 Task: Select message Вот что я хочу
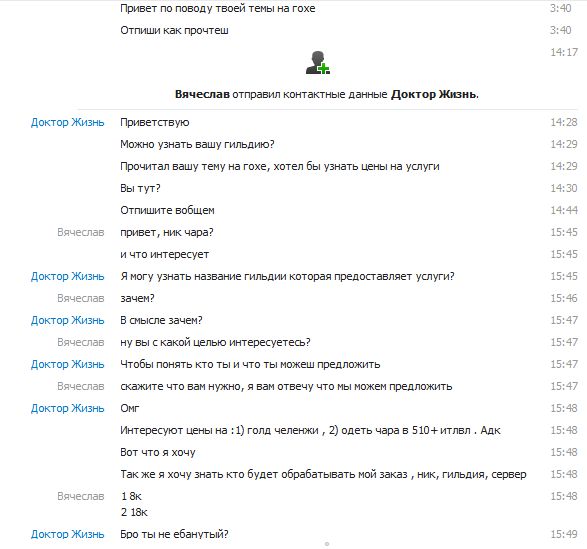click(158, 452)
